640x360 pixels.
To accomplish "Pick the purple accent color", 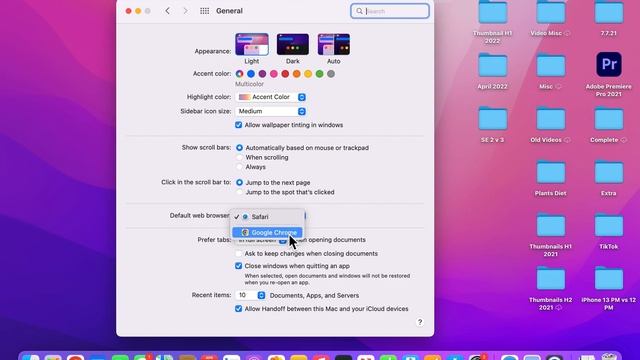I will tap(262, 74).
